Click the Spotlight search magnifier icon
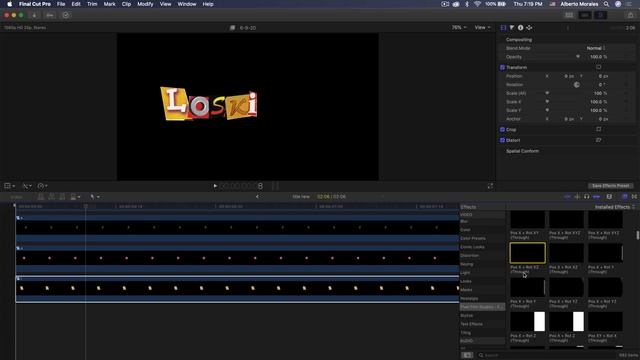The image size is (640, 360). tap(607, 4)
